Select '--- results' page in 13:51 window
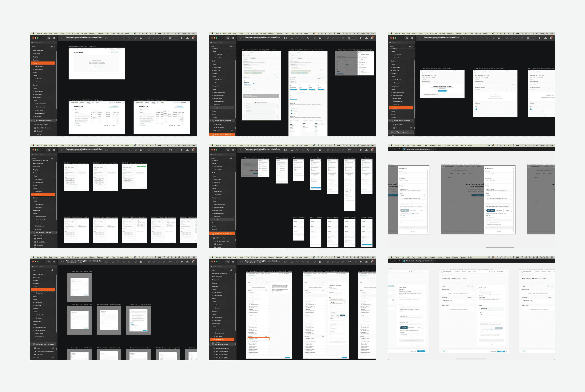Image resolution: width=585 pixels, height=392 pixels. click(x=401, y=108)
